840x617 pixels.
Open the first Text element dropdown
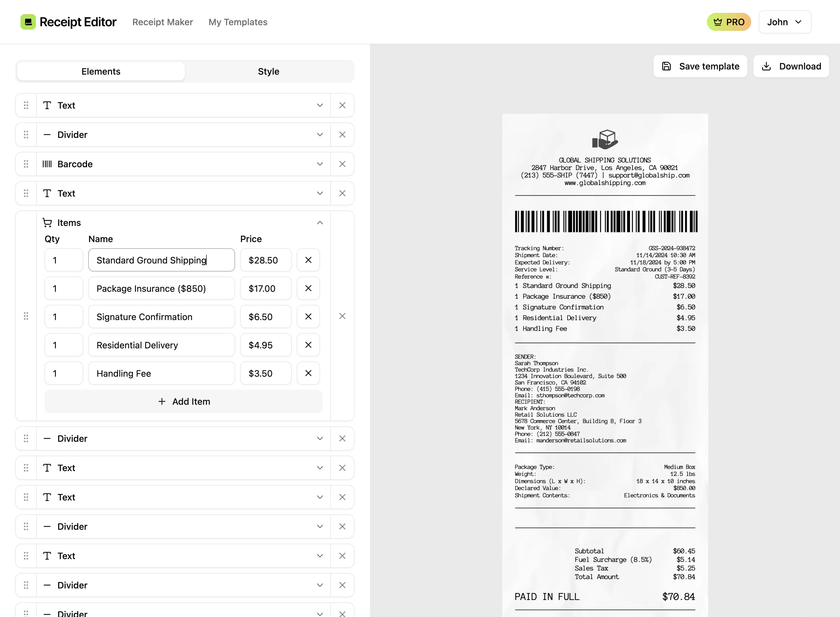pos(319,105)
